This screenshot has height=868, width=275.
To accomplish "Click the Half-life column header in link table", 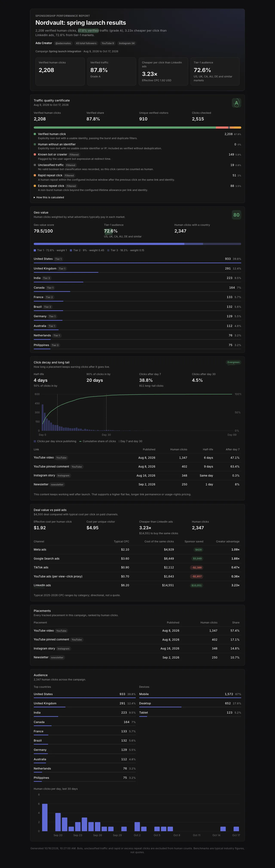I will click(208, 449).
